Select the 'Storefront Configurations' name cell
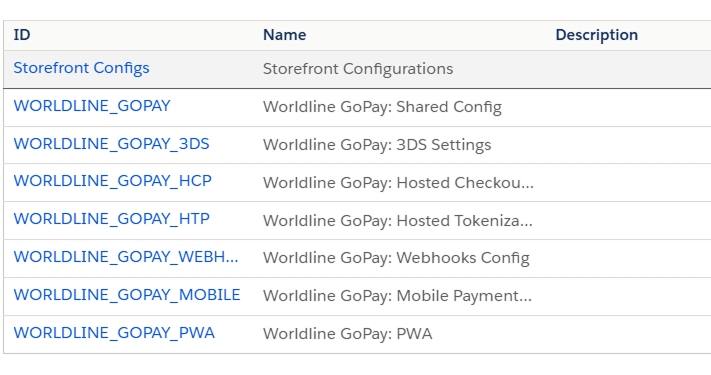 pos(358,69)
